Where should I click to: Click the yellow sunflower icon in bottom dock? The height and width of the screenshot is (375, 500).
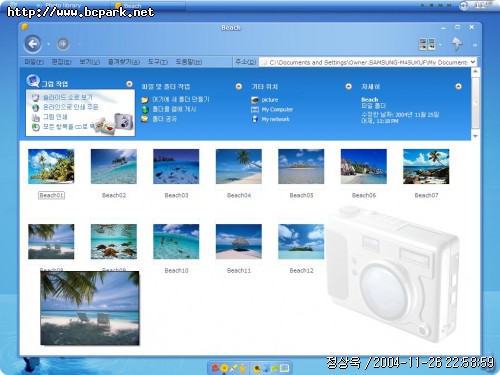pos(225,368)
